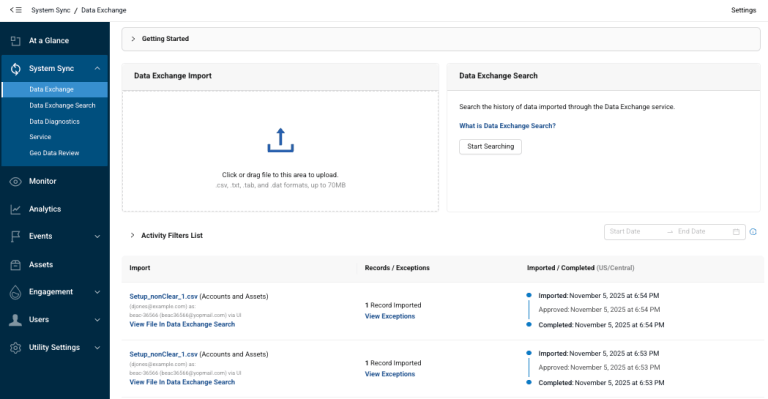768x399 pixels.
Task: Click the Assets briefcase icon
Action: click(x=16, y=265)
